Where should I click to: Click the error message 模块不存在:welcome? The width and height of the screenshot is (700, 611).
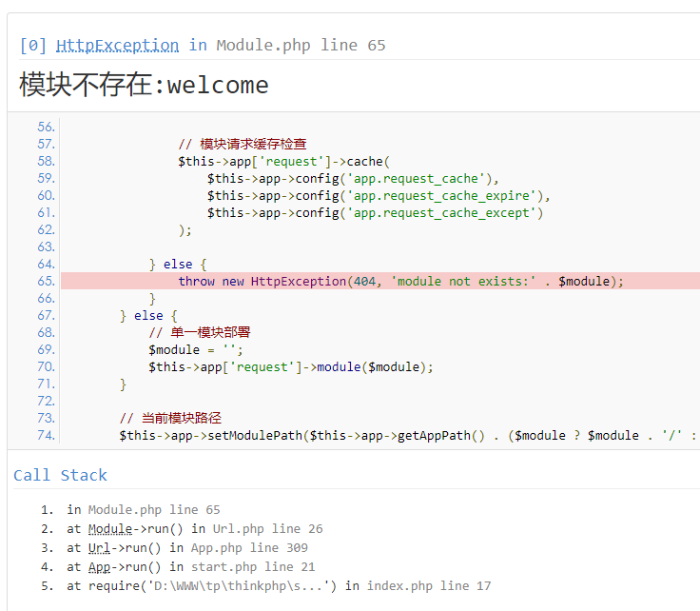click(144, 85)
